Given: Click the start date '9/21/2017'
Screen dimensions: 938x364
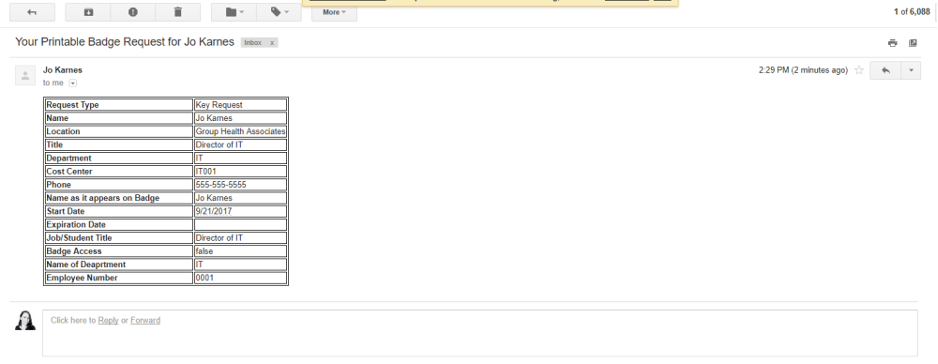Looking at the screenshot, I should pos(240,211).
